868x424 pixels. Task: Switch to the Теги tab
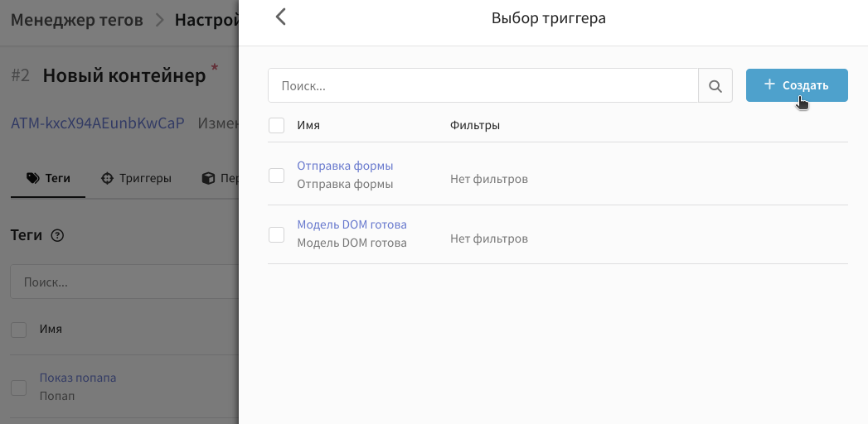coord(48,178)
